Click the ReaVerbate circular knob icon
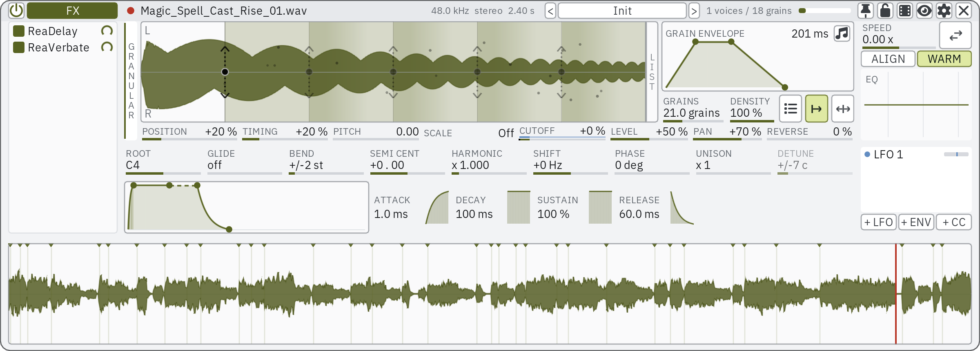Viewport: 980px width, 351px height. coord(107,47)
